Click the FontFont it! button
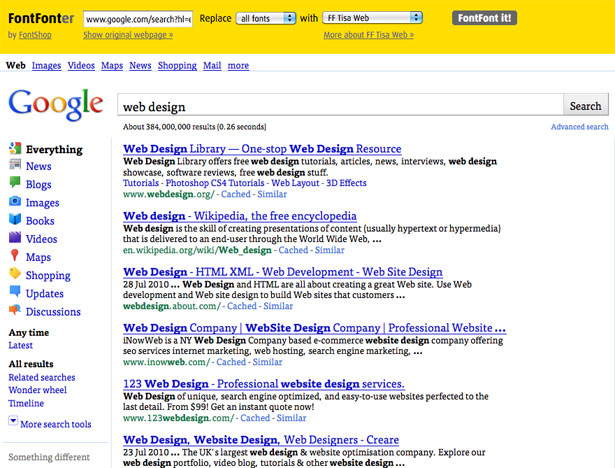The image size is (615, 468). pos(484,18)
